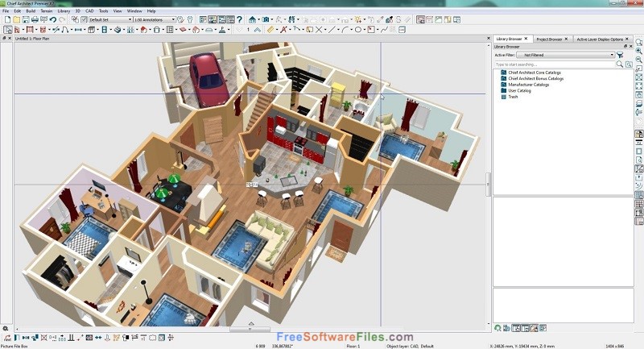Screen dimensions: 644x349
Task: Save the plan with the disk icon
Action: pos(26,19)
